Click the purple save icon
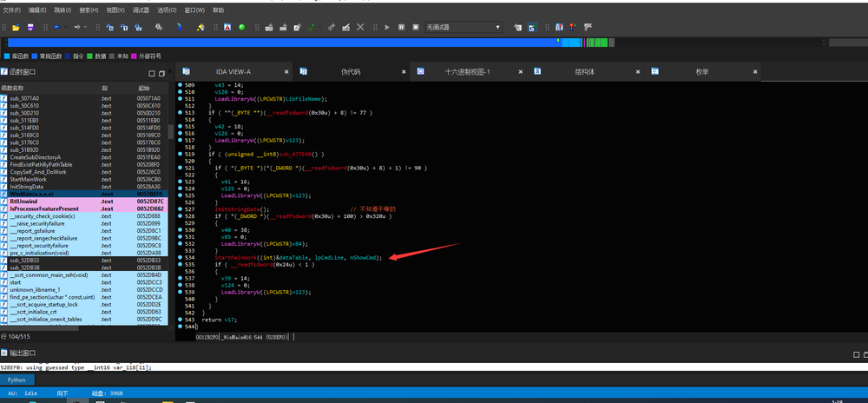 [x=30, y=27]
